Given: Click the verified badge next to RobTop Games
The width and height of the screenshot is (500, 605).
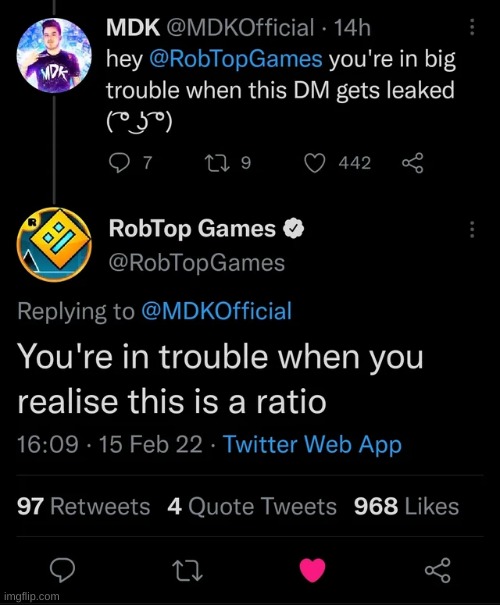Looking at the screenshot, I should (x=294, y=229).
